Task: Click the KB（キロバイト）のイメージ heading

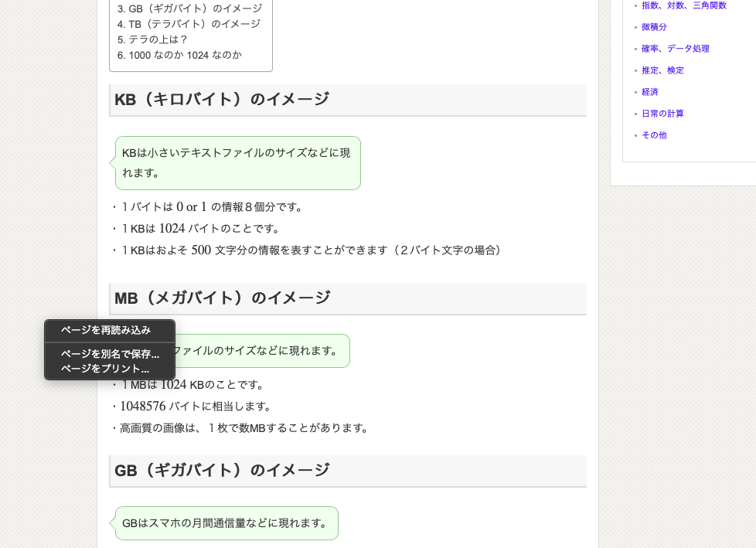Action: [x=222, y=100]
